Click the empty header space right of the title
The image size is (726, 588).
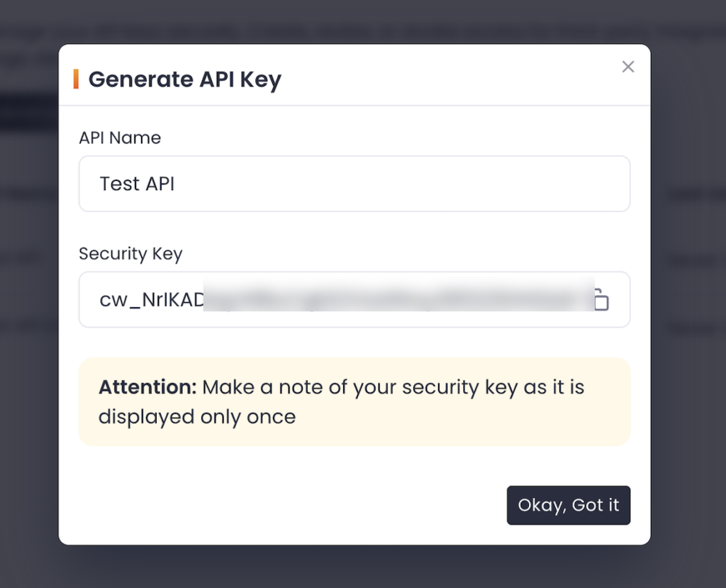[x=440, y=79]
